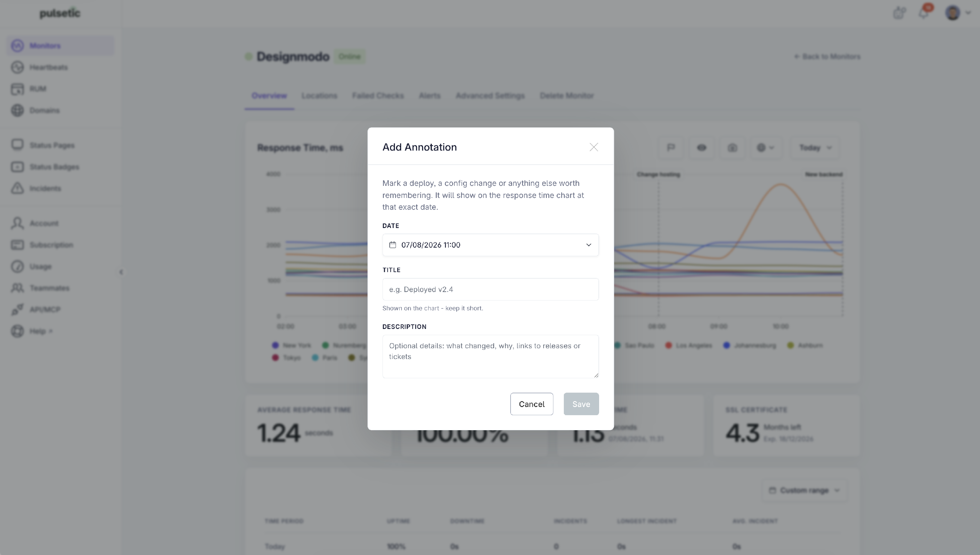Switch to the Overview tab
This screenshot has height=555, width=980.
click(269, 96)
